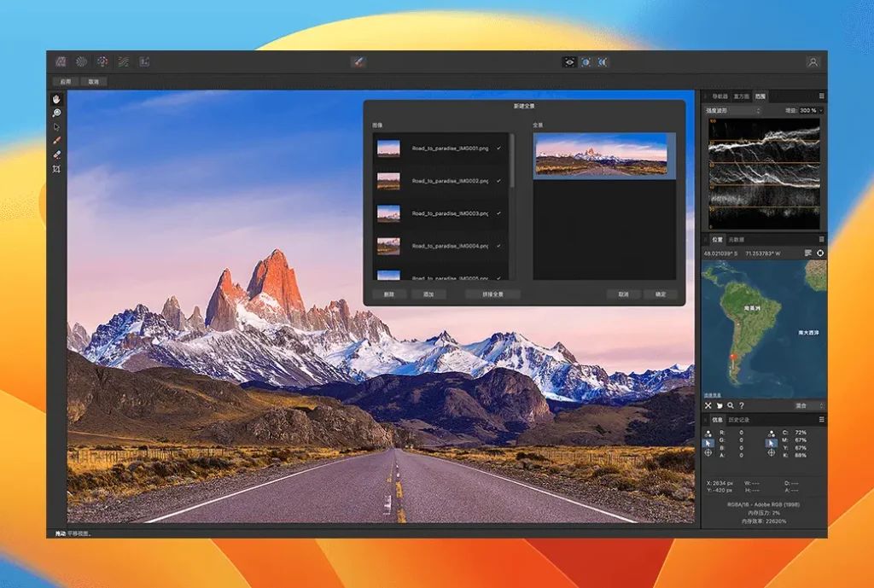This screenshot has height=588, width=874.
Task: Click the map search magnifier icon
Action: (731, 405)
